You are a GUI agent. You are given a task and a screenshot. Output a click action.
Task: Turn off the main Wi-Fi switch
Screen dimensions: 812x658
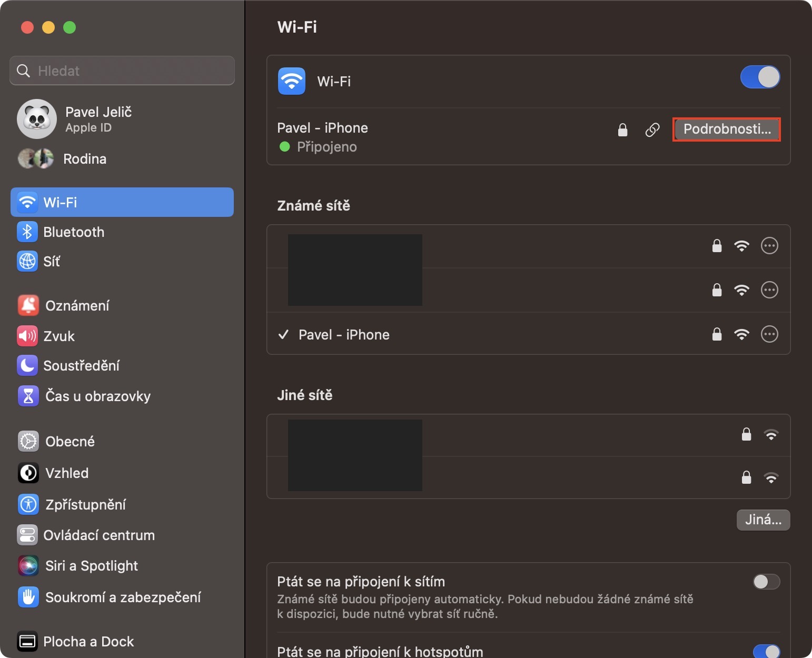(760, 77)
